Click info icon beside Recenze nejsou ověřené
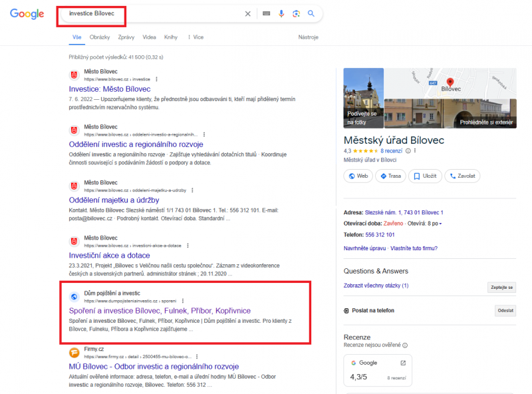Image resolution: width=532 pixels, height=394 pixels. [405, 345]
